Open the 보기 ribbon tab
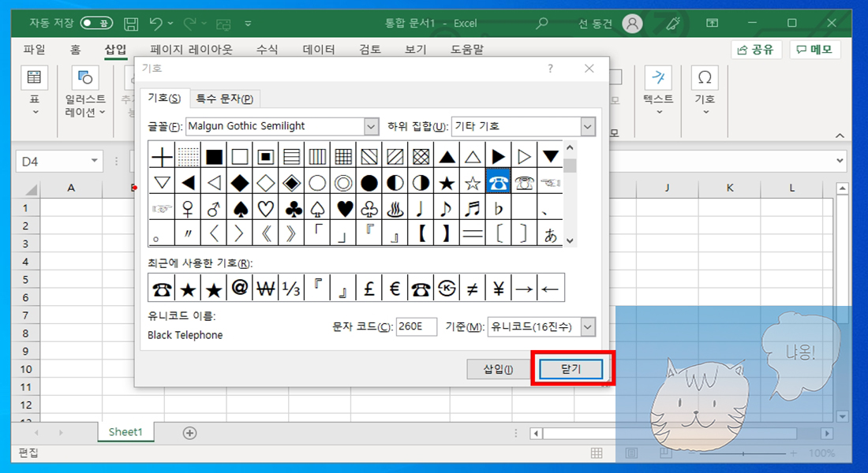The height and width of the screenshot is (473, 868). click(415, 49)
